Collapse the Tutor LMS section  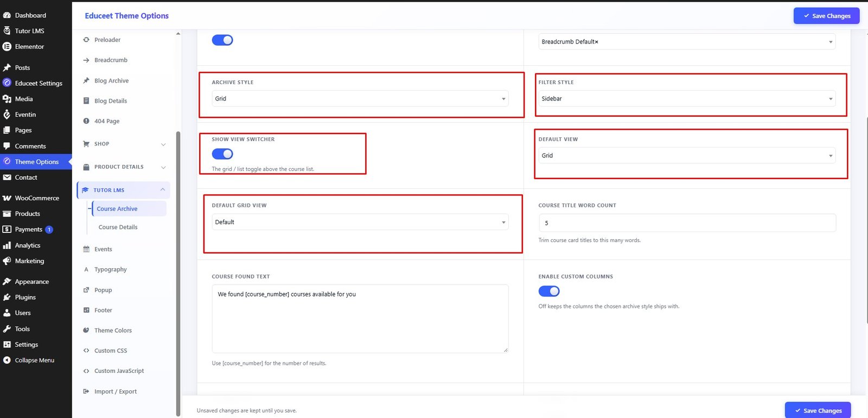tap(124, 190)
